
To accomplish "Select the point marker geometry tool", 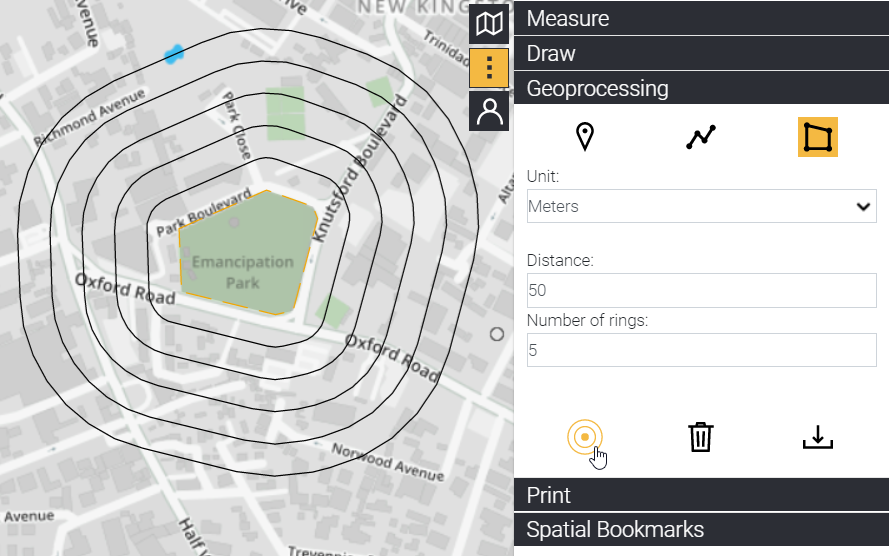I will pyautogui.click(x=585, y=137).
